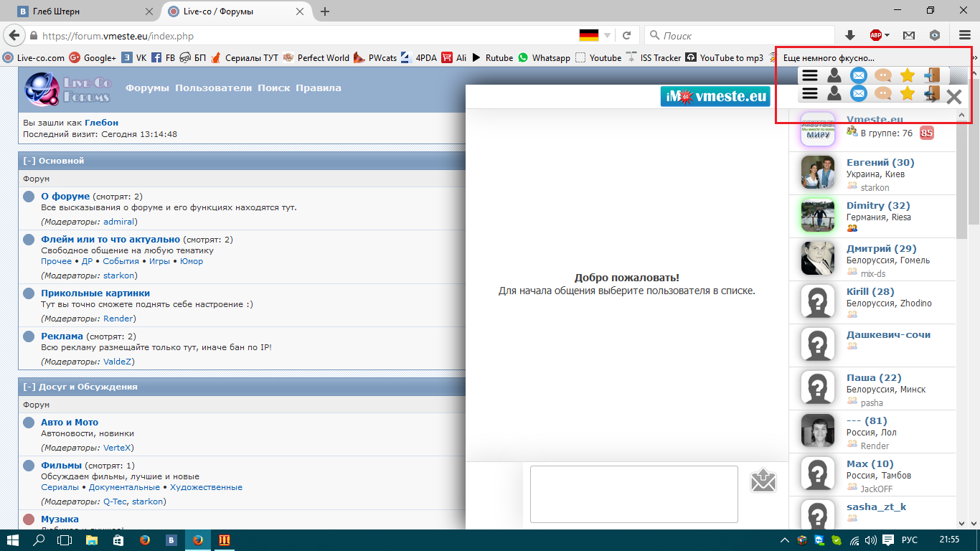980x551 pixels.
Task: Open Пользователи in the forum navigation
Action: tap(213, 88)
